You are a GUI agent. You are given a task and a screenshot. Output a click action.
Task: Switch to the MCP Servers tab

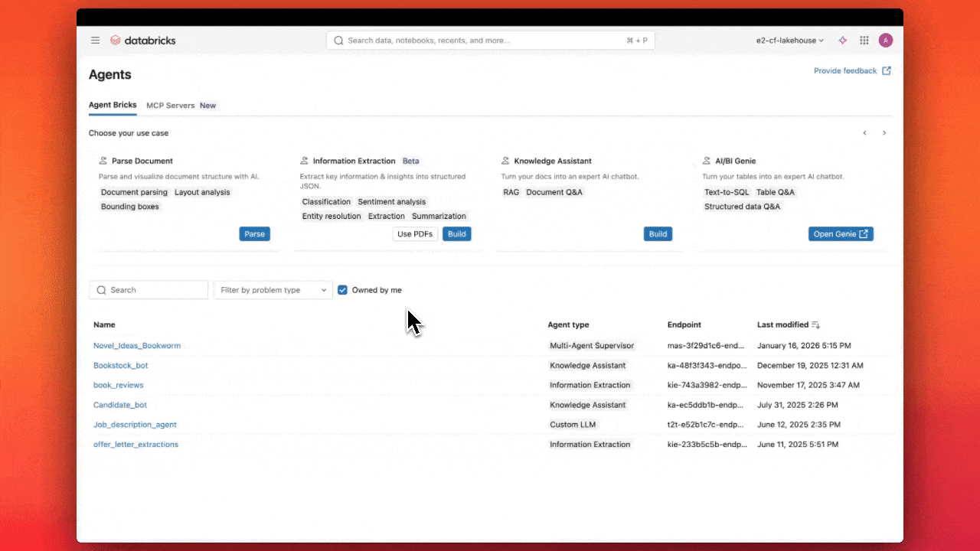(170, 105)
